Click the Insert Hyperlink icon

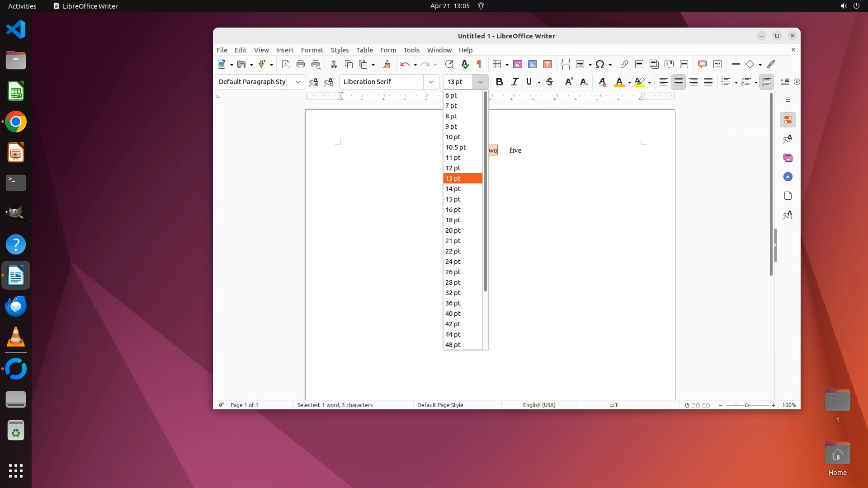pyautogui.click(x=624, y=64)
